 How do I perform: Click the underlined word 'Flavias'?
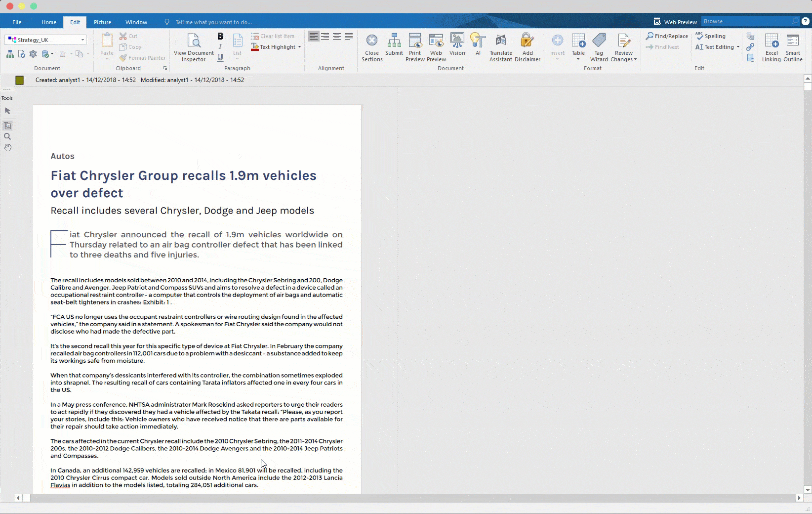point(60,485)
